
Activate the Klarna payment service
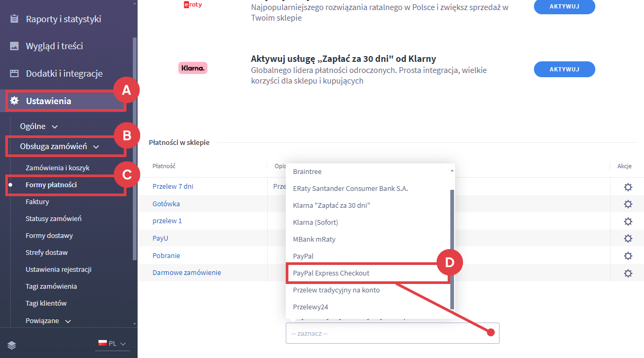564,69
